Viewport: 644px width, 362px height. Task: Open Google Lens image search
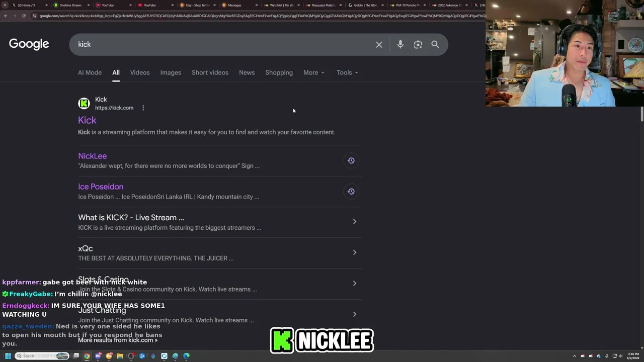[x=418, y=44]
